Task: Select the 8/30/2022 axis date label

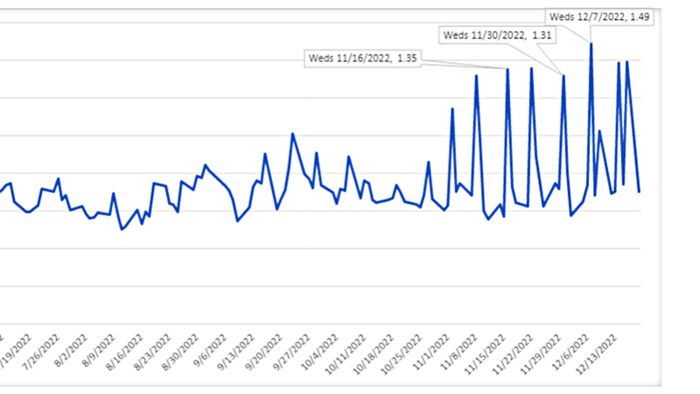Action: pyautogui.click(x=180, y=352)
